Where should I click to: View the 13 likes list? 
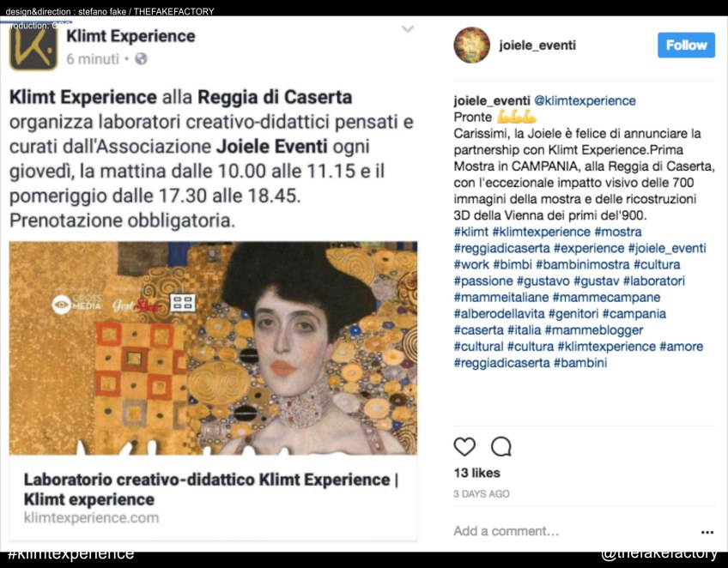[x=476, y=473]
